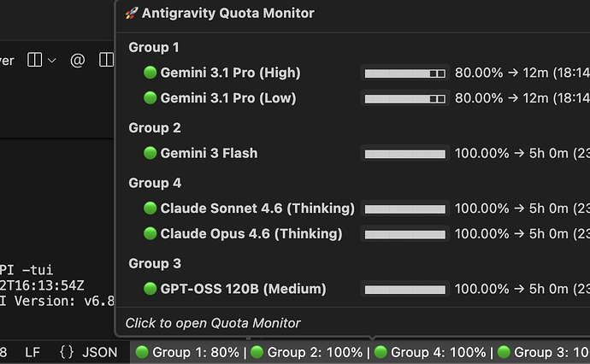Viewport: 590px width, 364px height.
Task: Click the Claude Sonnet 4.6 (Thinking) quota bar
Action: click(x=404, y=208)
